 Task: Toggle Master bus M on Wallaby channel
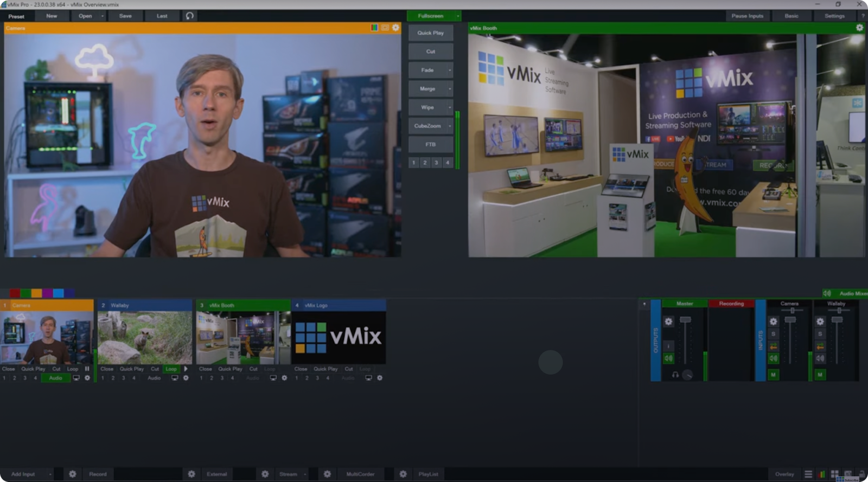(x=820, y=375)
